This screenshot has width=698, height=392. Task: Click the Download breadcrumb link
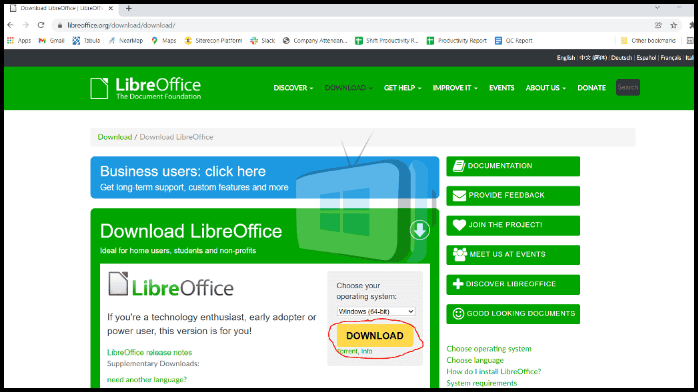click(115, 137)
